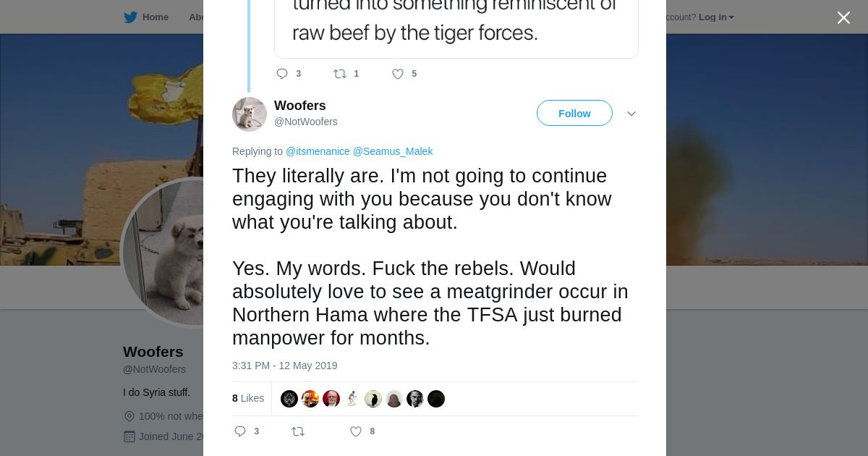Open the @Seamus_Malek profile link
Image resolution: width=868 pixels, height=456 pixels.
coord(393,151)
